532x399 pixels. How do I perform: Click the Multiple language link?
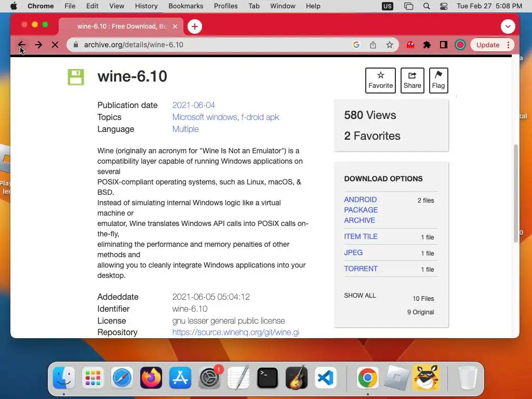pyautogui.click(x=185, y=129)
